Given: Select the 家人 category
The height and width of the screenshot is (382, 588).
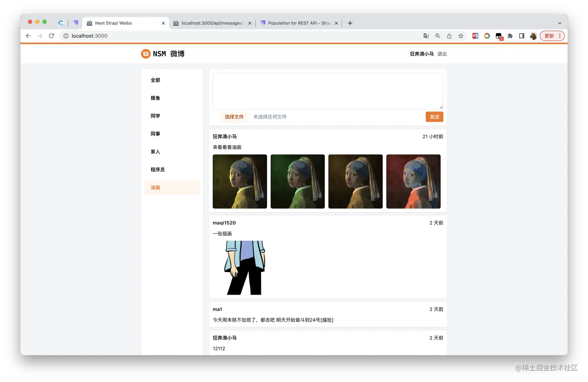Looking at the screenshot, I should pos(172,152).
